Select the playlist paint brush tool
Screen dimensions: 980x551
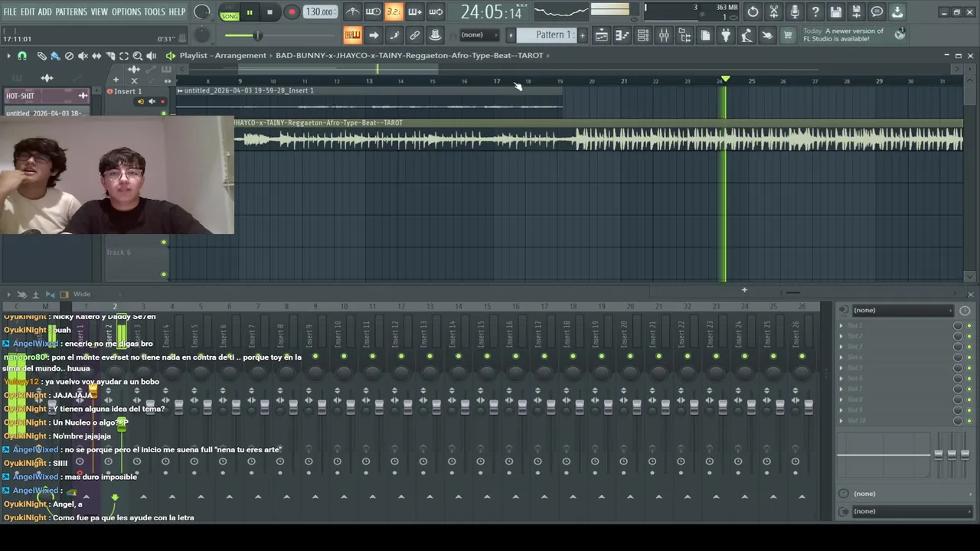[x=55, y=56]
